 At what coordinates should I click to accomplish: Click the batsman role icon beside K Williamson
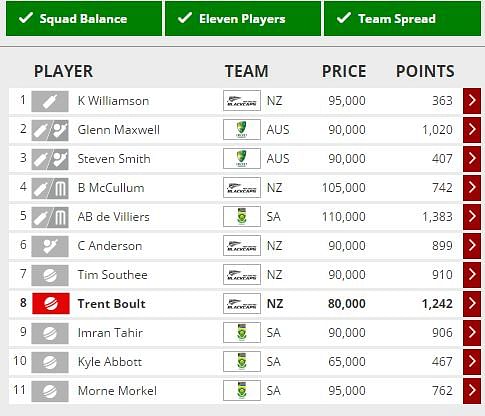(50, 101)
